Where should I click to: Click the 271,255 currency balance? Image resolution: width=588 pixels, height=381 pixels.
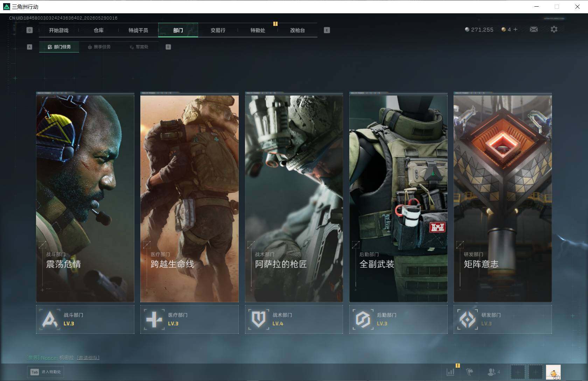[482, 30]
